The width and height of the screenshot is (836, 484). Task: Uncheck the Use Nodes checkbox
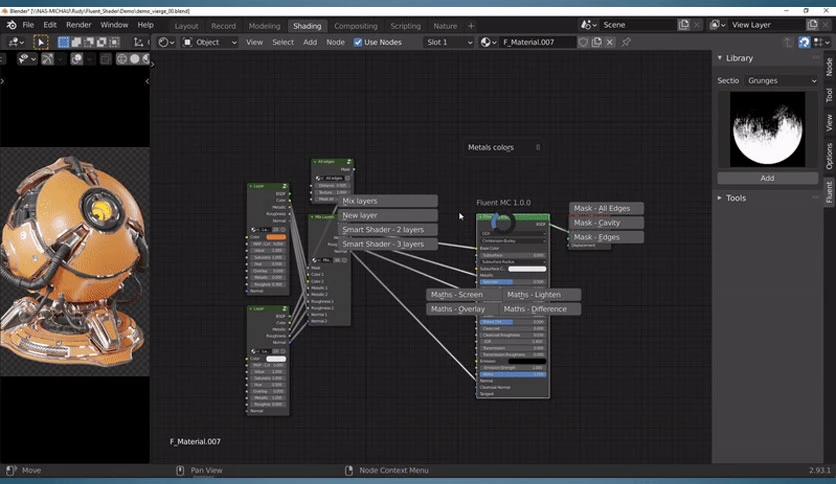tap(358, 42)
